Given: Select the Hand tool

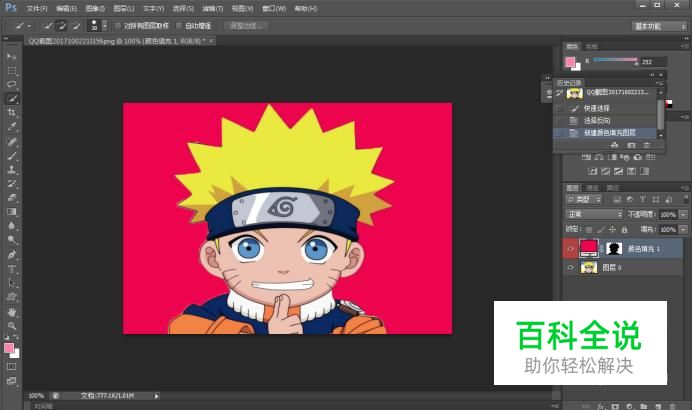Looking at the screenshot, I should point(11,312).
